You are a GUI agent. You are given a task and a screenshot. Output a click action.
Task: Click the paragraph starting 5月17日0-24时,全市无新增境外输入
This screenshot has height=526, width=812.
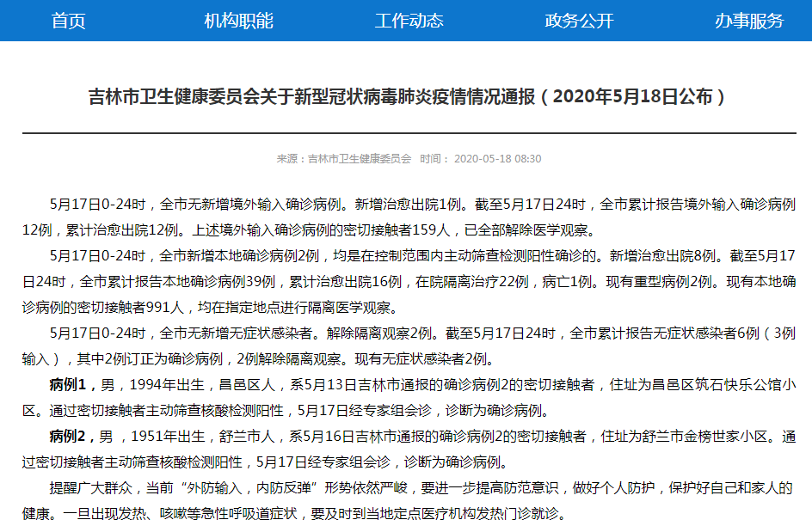[x=409, y=217]
